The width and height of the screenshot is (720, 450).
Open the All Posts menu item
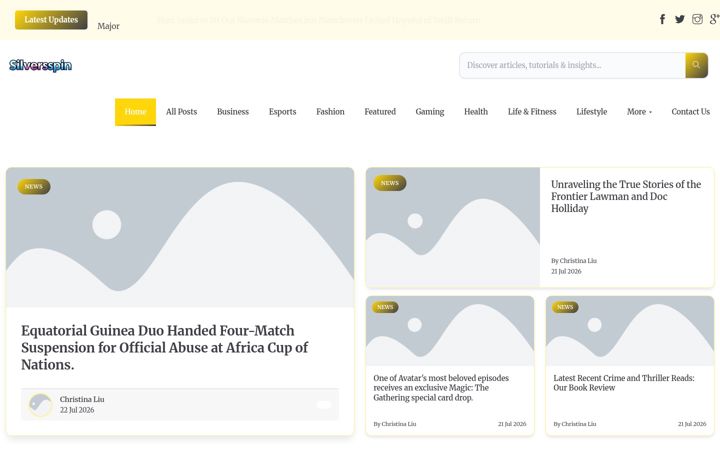(x=181, y=112)
